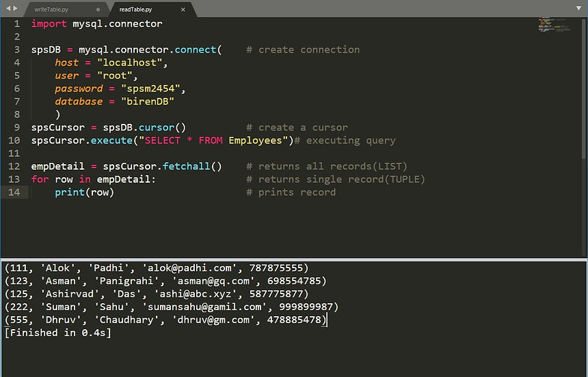Screen dimensions: 588x377
Task: Go to next tab with right arrow
Action: 15,8
